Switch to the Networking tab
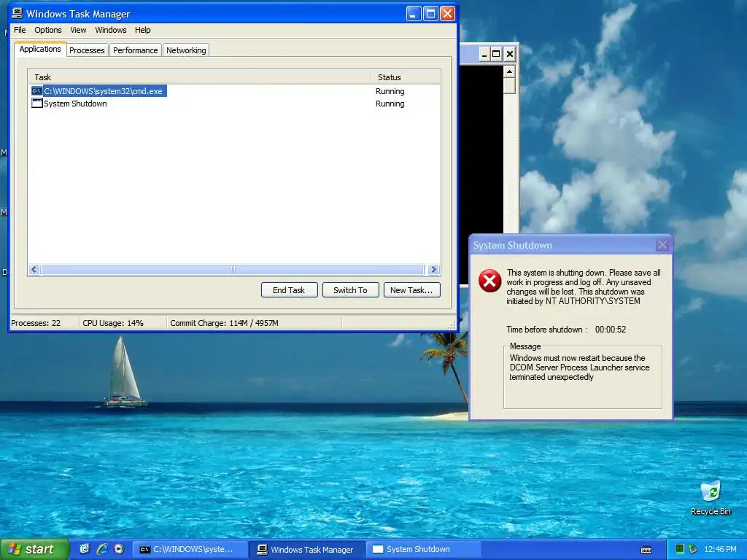 point(186,50)
